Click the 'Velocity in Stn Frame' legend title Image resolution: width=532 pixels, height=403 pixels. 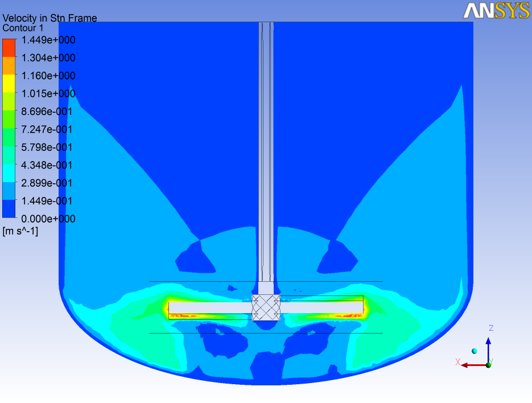point(50,18)
